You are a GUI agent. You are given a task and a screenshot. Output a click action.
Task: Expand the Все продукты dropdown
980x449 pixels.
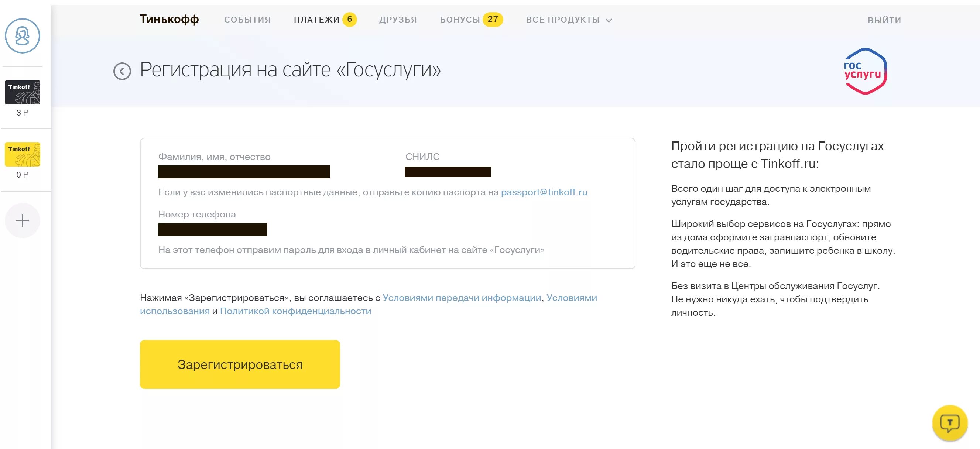(x=569, y=20)
